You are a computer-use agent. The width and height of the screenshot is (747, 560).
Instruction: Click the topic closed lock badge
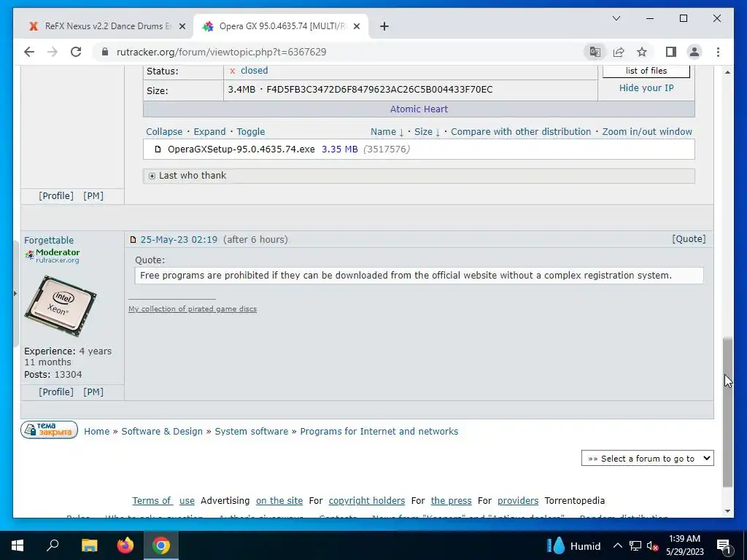49,429
